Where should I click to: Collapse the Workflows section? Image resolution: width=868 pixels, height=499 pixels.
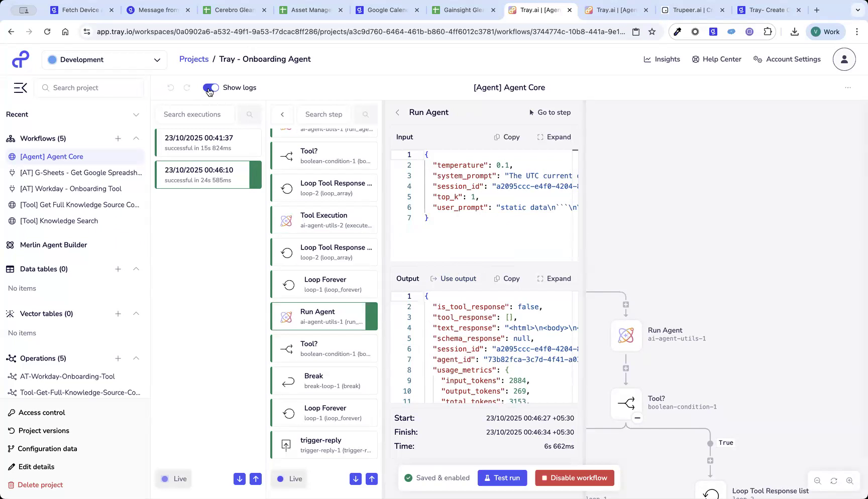click(136, 138)
